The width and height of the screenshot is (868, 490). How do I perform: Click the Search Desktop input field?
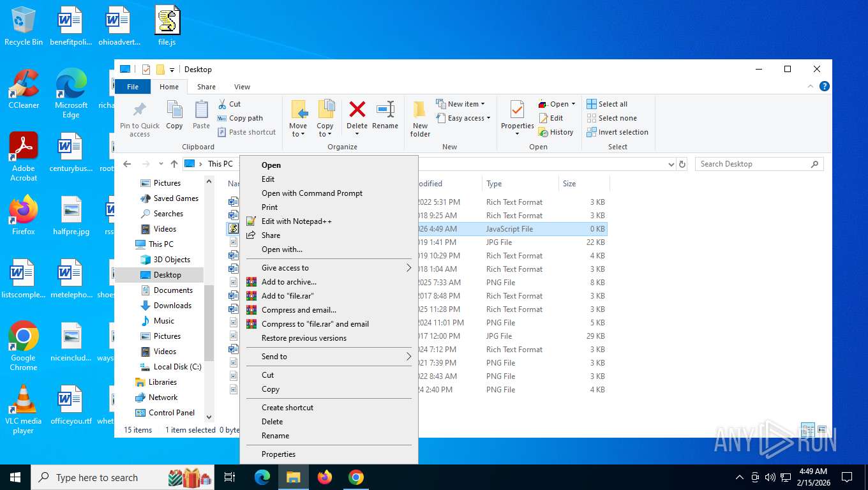[x=759, y=164]
